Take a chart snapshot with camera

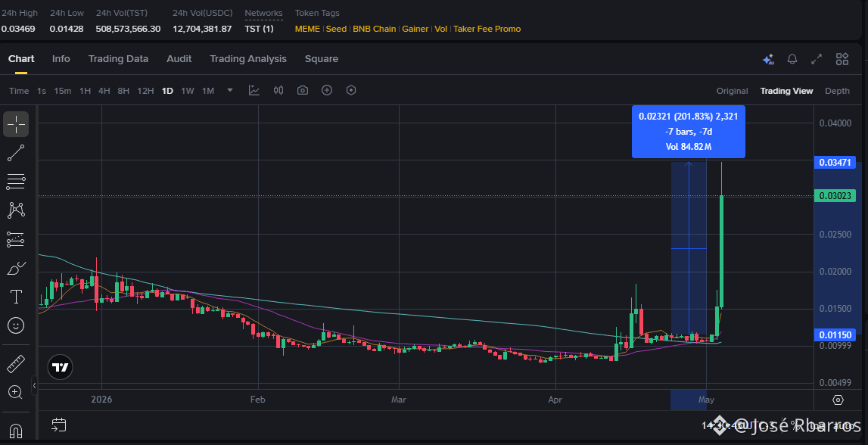pyautogui.click(x=302, y=90)
